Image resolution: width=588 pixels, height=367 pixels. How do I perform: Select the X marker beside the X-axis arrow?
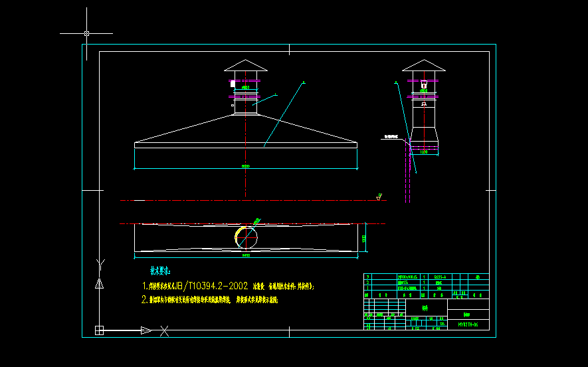(x=164, y=331)
